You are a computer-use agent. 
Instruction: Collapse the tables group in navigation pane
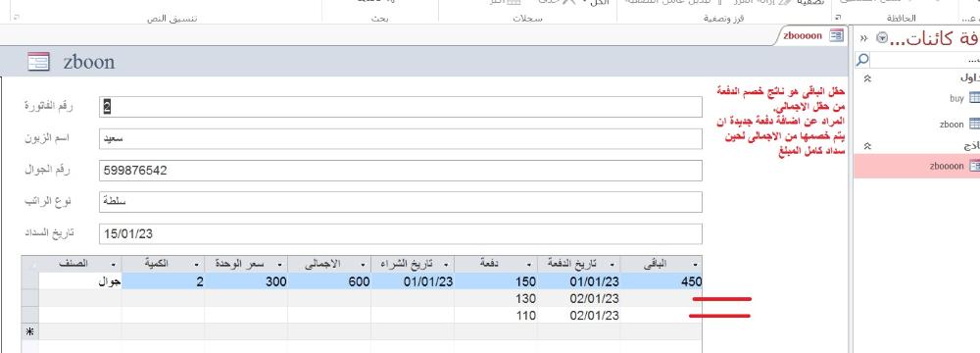(867, 78)
